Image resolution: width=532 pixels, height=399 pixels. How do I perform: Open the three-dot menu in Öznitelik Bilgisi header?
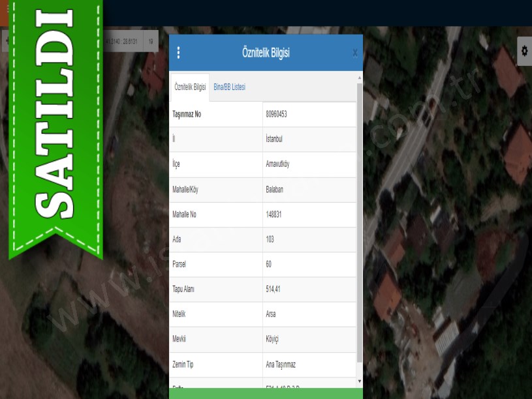pos(178,53)
